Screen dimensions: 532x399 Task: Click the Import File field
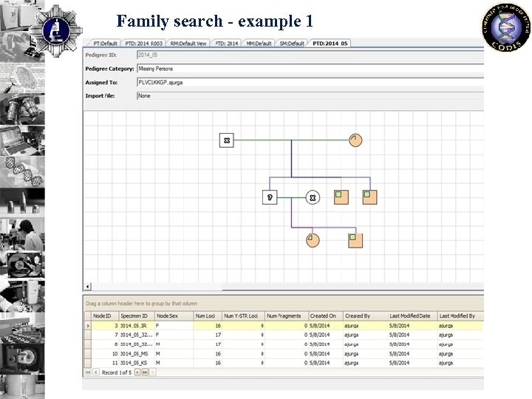pyautogui.click(x=310, y=95)
